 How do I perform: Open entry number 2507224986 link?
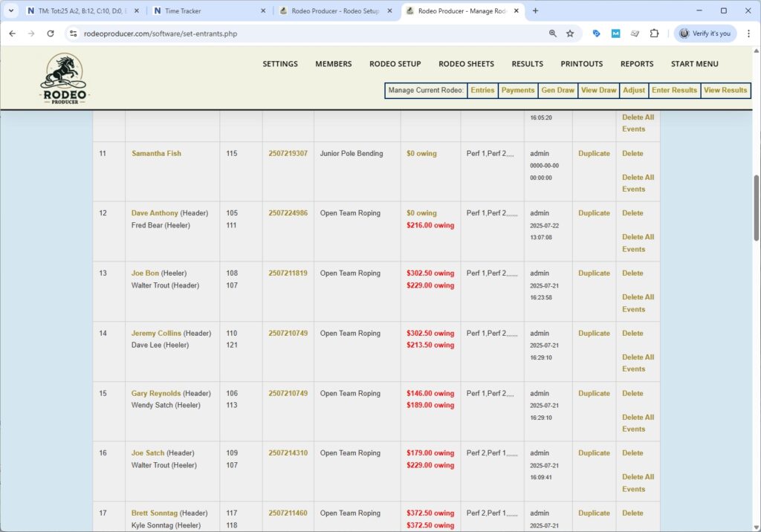pyautogui.click(x=288, y=213)
